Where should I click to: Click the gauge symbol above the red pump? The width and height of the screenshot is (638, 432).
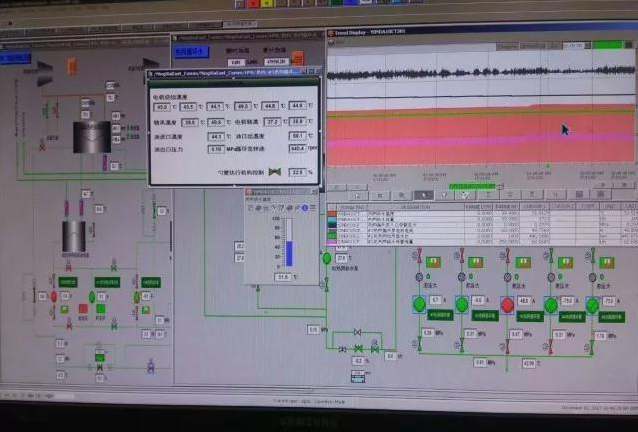tap(507, 277)
